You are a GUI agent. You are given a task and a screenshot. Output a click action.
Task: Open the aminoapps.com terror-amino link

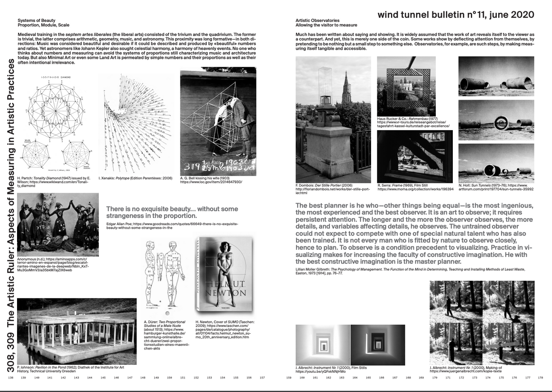pyautogui.click(x=54, y=265)
